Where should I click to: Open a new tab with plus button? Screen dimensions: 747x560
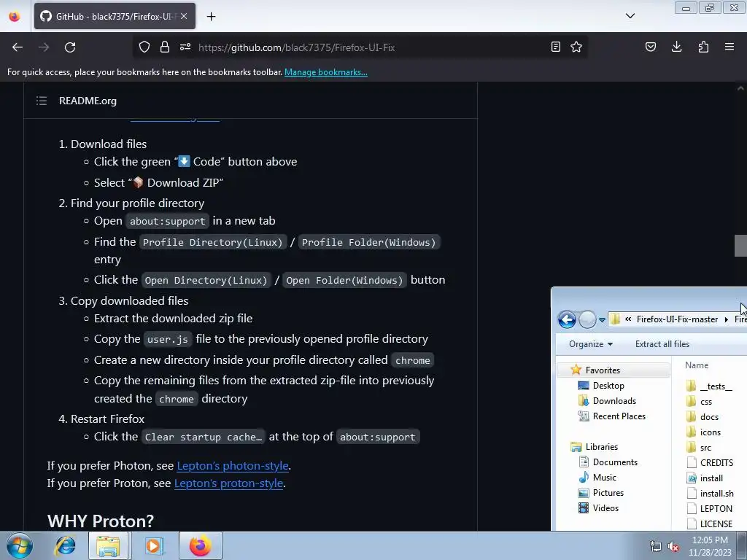point(211,17)
